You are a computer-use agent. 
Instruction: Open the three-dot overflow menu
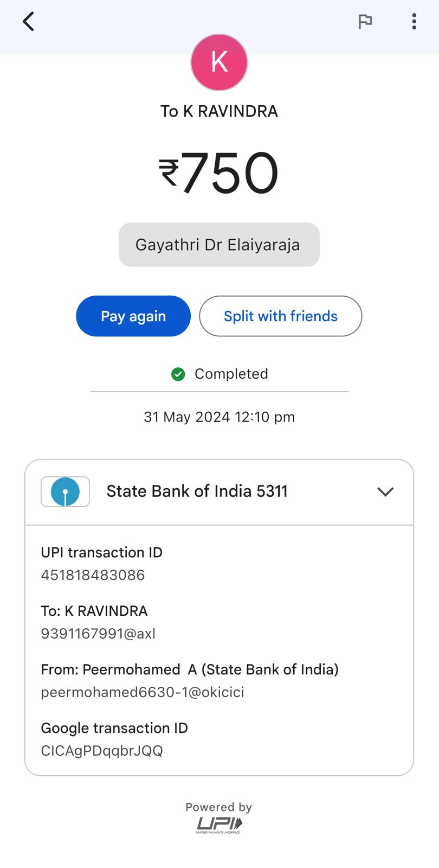tap(414, 22)
